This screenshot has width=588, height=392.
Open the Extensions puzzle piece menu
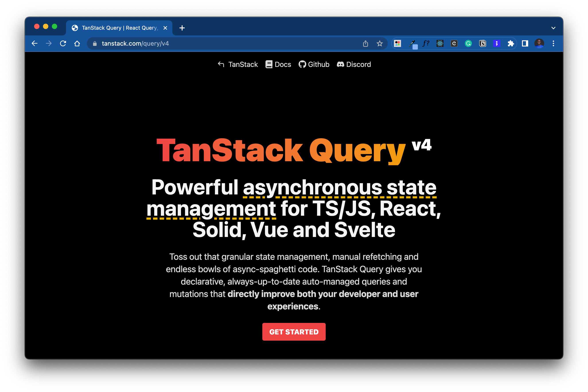511,43
